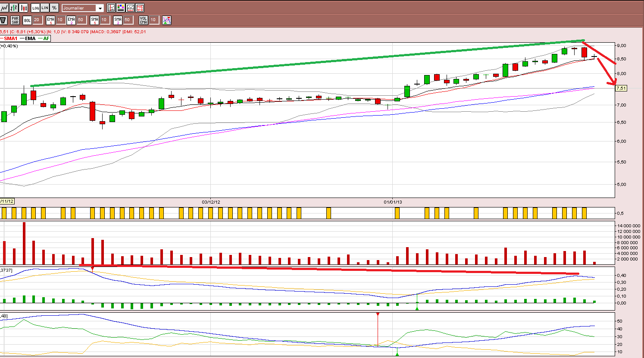Click the '(+0,40%)' chart label

click(9, 46)
